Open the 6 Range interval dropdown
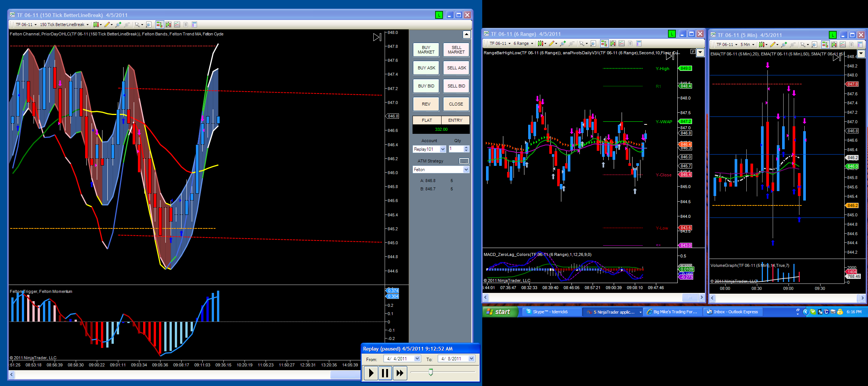The height and width of the screenshot is (386, 868). tap(523, 43)
